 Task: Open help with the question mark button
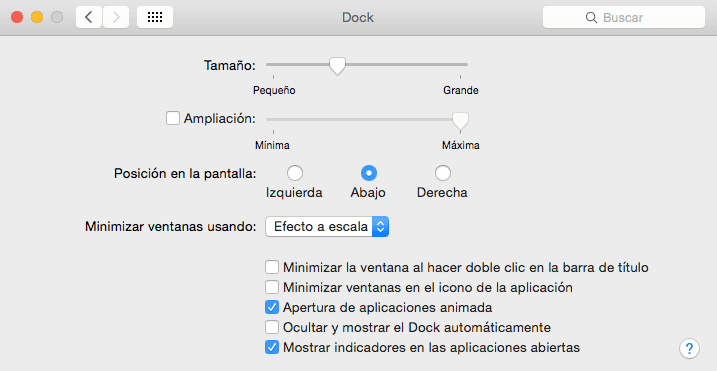point(689,348)
